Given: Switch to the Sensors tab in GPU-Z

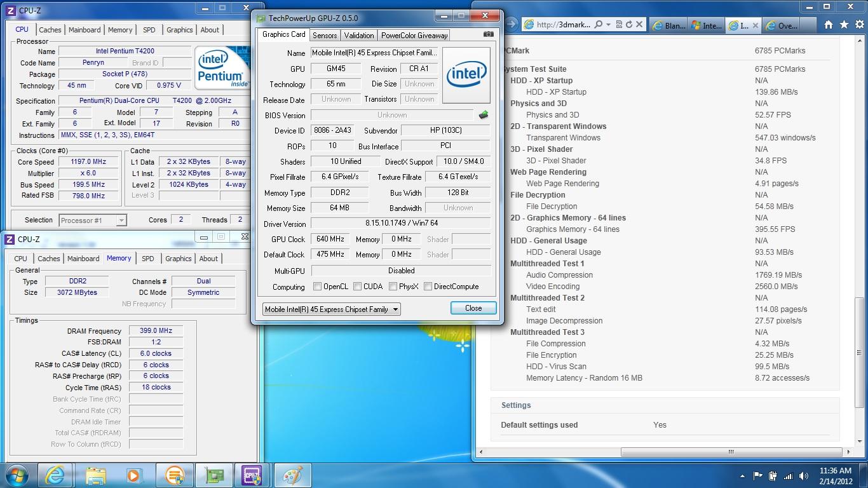Looking at the screenshot, I should [325, 36].
